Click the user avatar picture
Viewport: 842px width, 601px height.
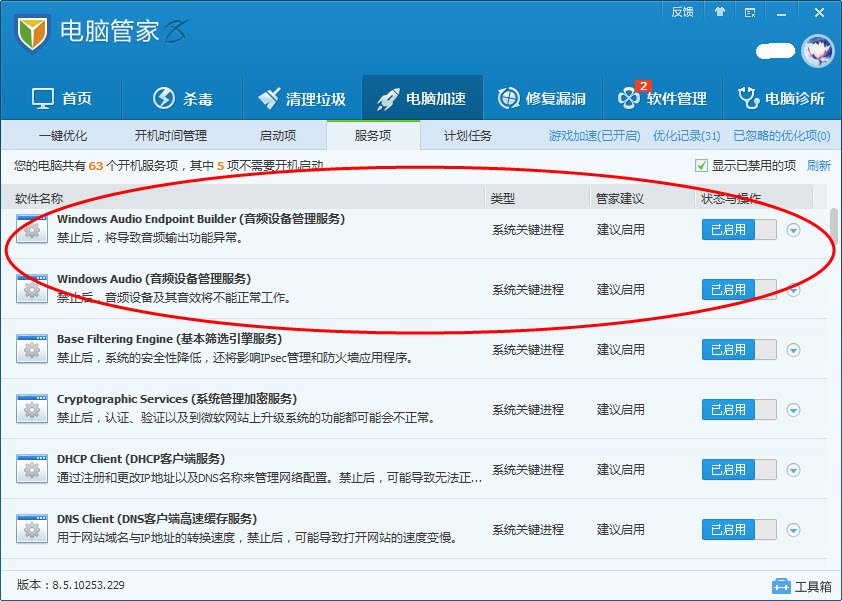[817, 51]
